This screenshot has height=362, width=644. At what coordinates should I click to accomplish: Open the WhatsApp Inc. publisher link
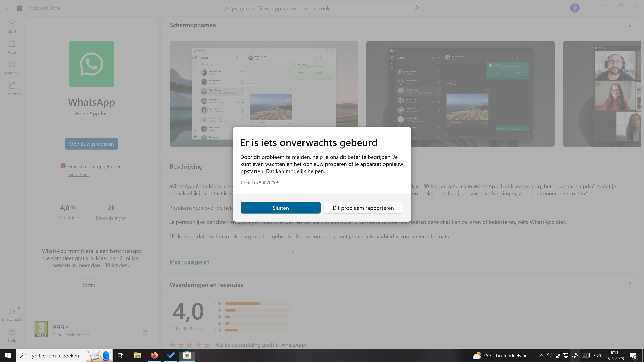(x=92, y=113)
